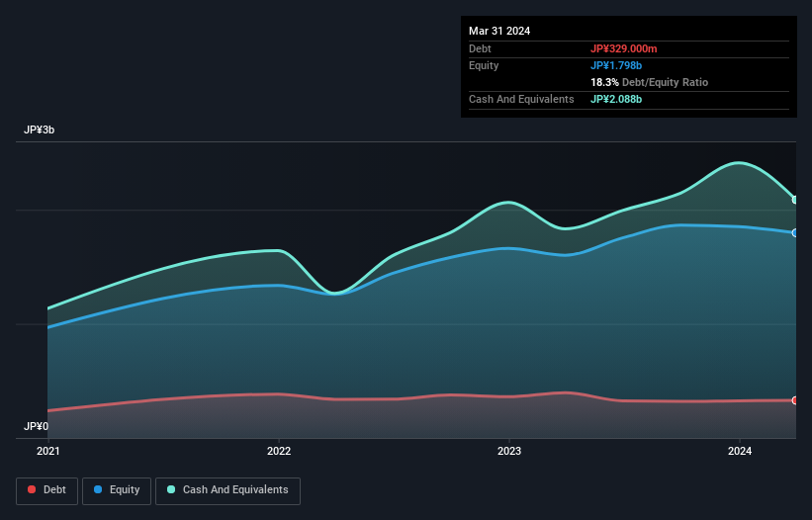
Task: Toggle the Equity series legend button
Action: 117,490
